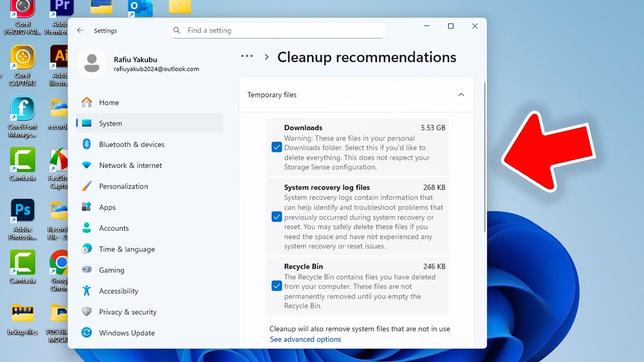Open Apps settings
644x362 pixels.
149,207
